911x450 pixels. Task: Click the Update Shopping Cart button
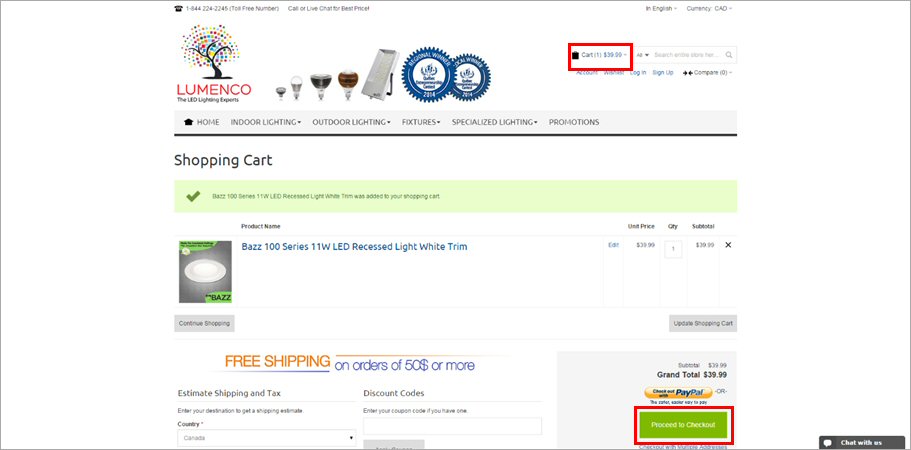703,323
